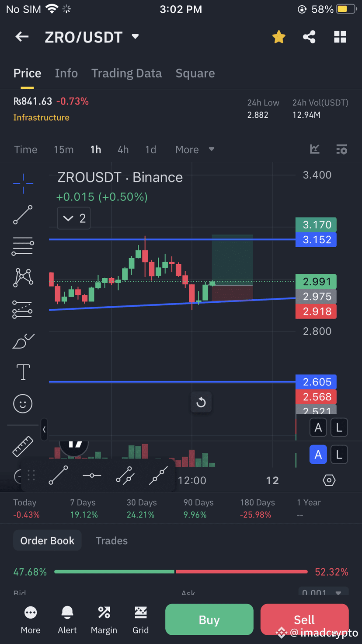The height and width of the screenshot is (644, 362).
Task: Toggle auto scale with highlighted A button
Action: tap(318, 455)
